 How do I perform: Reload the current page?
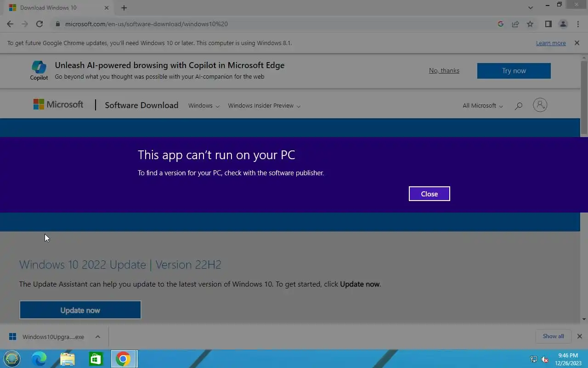click(40, 24)
